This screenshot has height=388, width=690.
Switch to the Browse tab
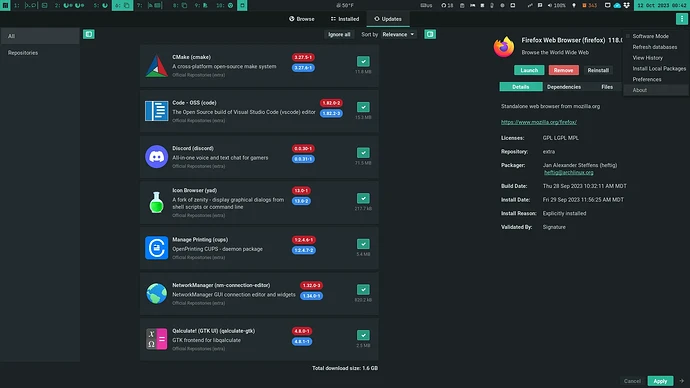(x=301, y=19)
